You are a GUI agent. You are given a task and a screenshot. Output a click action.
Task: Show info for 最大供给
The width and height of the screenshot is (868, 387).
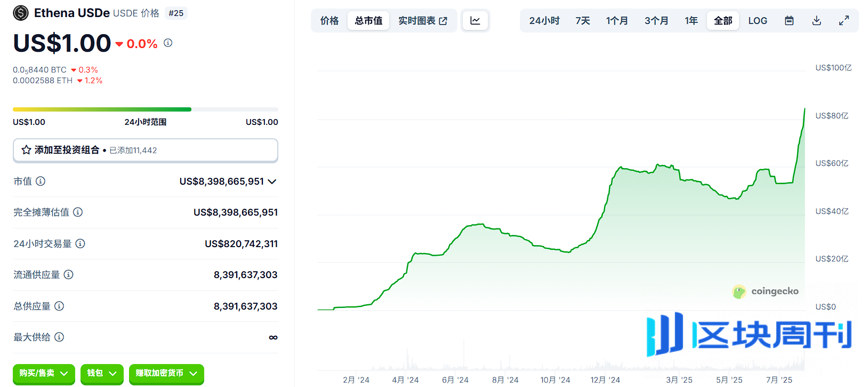(59, 337)
